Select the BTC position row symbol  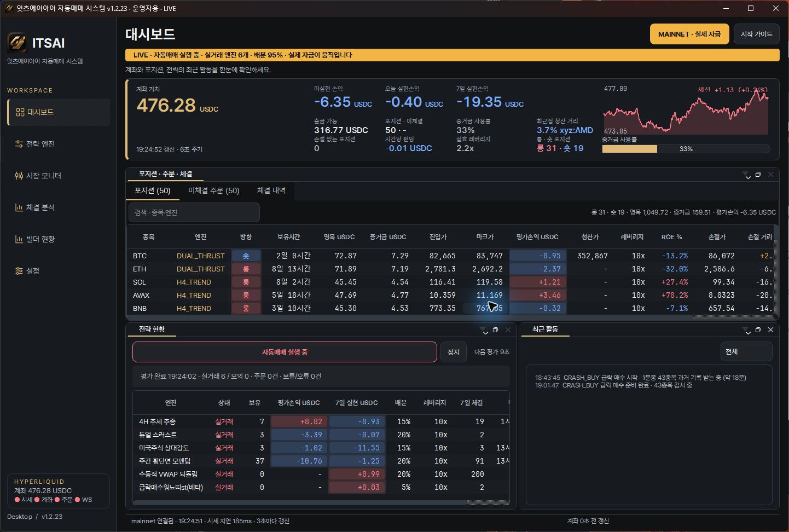(x=140, y=256)
